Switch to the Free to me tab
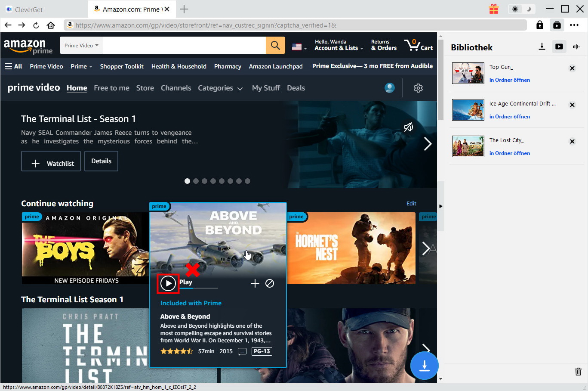The width and height of the screenshot is (588, 391). [111, 88]
